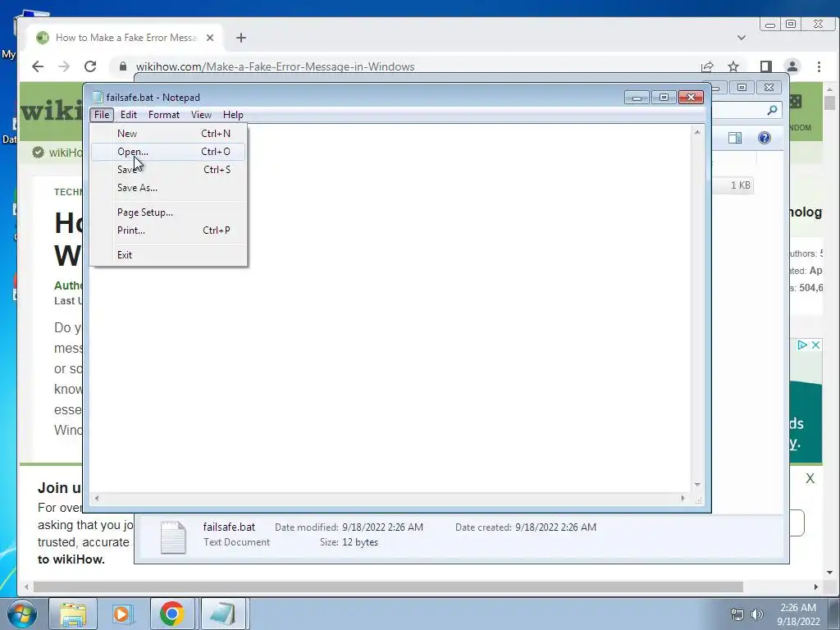Click the Notepad title bar icon
The image size is (840, 630).
tap(98, 97)
